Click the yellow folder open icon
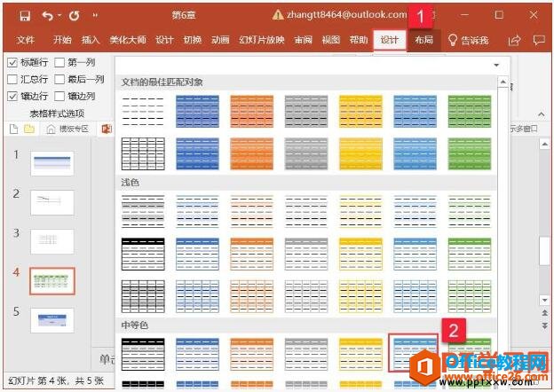The height and width of the screenshot is (392, 554). (x=29, y=129)
